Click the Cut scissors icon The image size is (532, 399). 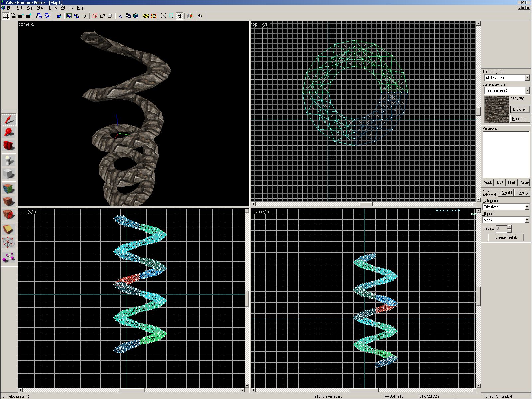point(120,16)
